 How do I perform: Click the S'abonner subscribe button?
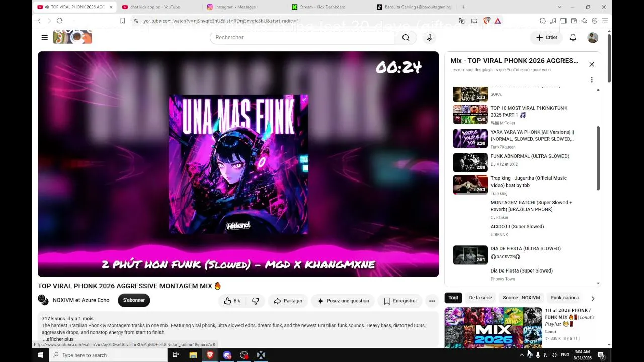134,300
